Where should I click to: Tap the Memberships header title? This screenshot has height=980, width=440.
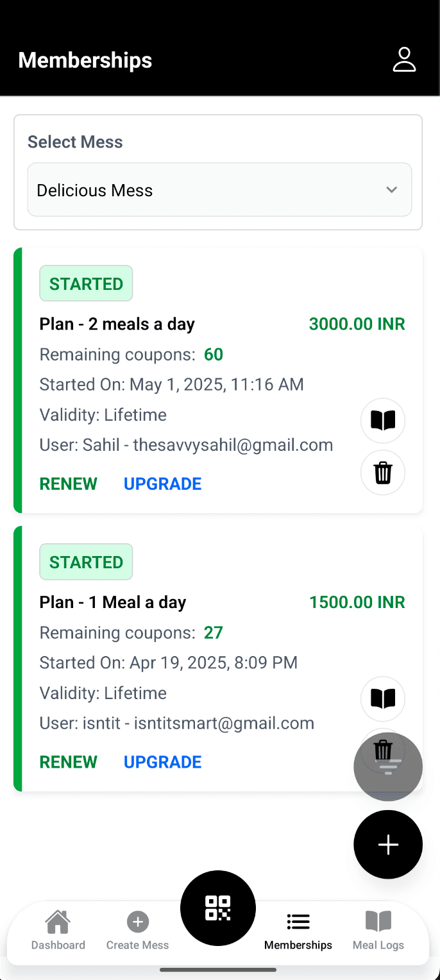(85, 60)
